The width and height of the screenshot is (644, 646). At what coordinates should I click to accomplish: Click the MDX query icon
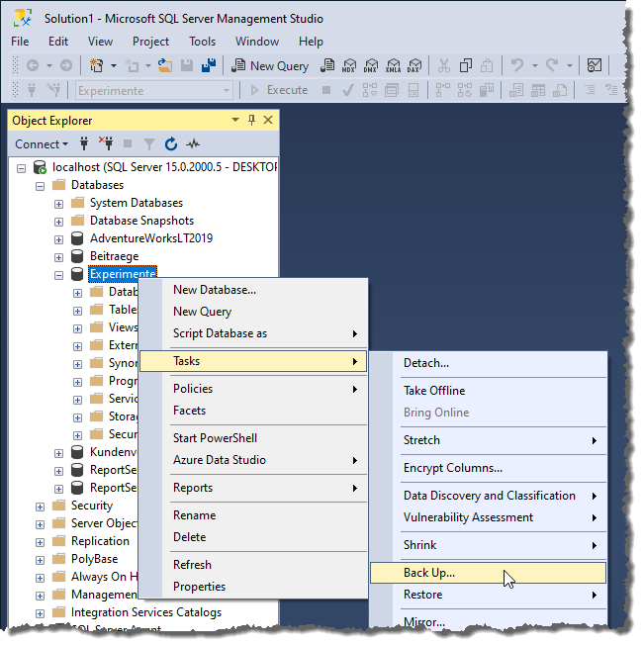[x=349, y=65]
